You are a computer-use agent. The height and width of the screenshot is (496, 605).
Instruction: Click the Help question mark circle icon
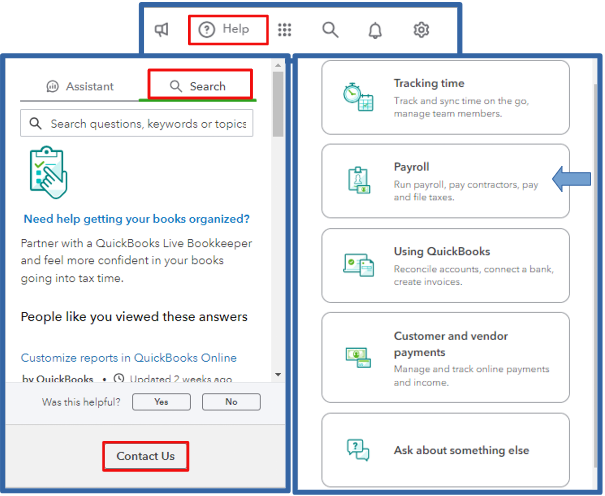pos(206,30)
